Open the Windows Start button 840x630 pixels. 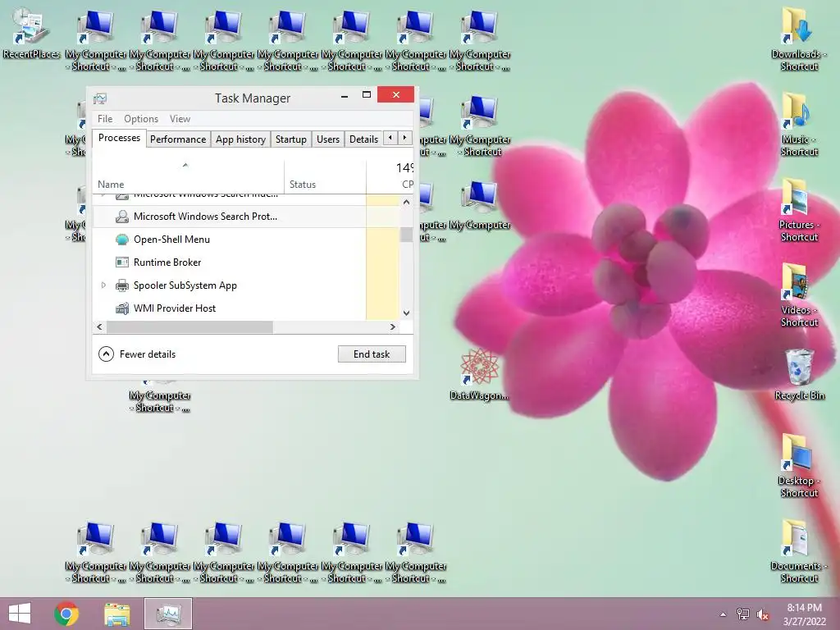(20, 614)
